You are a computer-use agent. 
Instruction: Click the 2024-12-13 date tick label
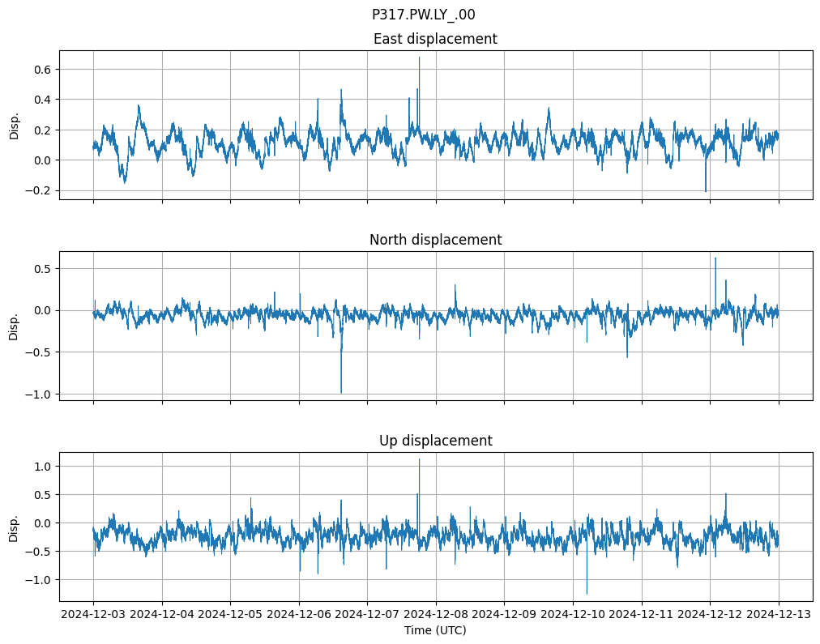[x=779, y=615]
